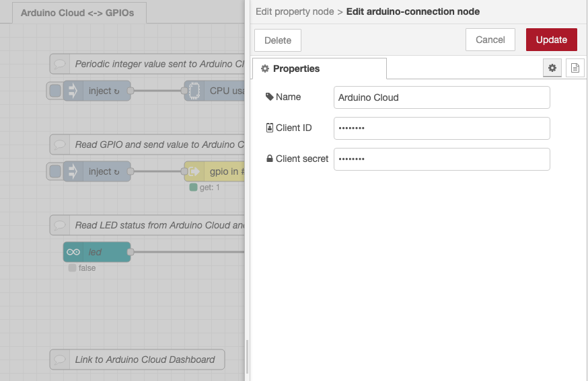
Task: Click into the Client ID field
Action: pyautogui.click(x=441, y=128)
